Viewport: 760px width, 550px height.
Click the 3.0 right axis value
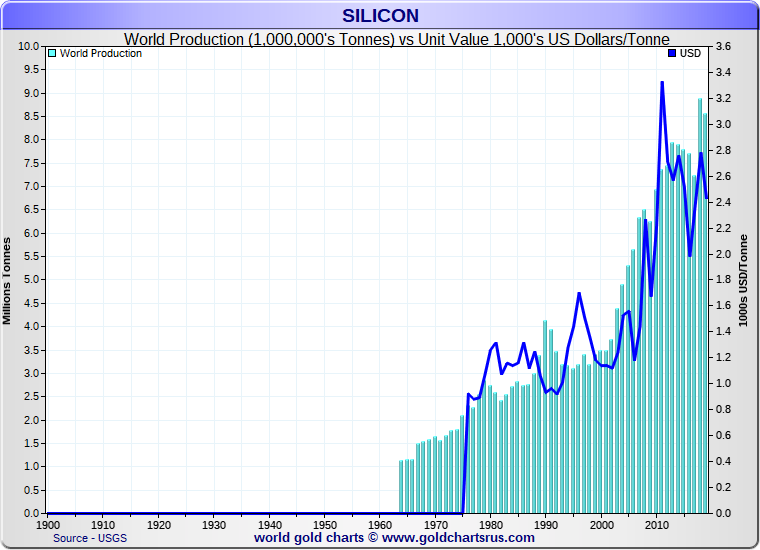point(724,125)
